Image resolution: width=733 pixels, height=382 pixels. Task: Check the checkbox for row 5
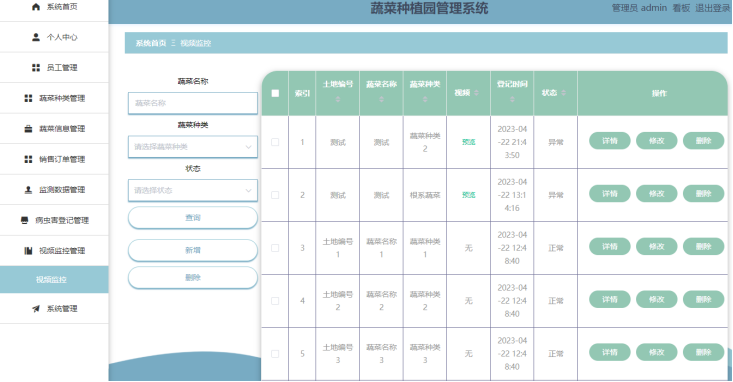tap(275, 353)
